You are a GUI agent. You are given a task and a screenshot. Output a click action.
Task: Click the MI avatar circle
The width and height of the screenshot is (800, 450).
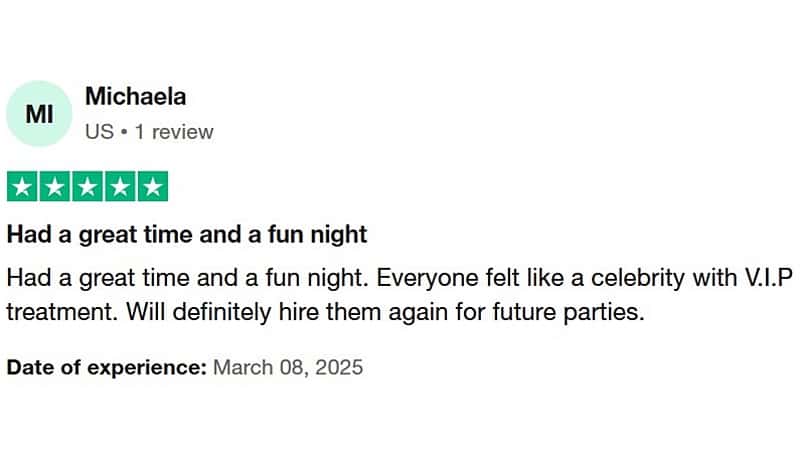pyautogui.click(x=40, y=114)
